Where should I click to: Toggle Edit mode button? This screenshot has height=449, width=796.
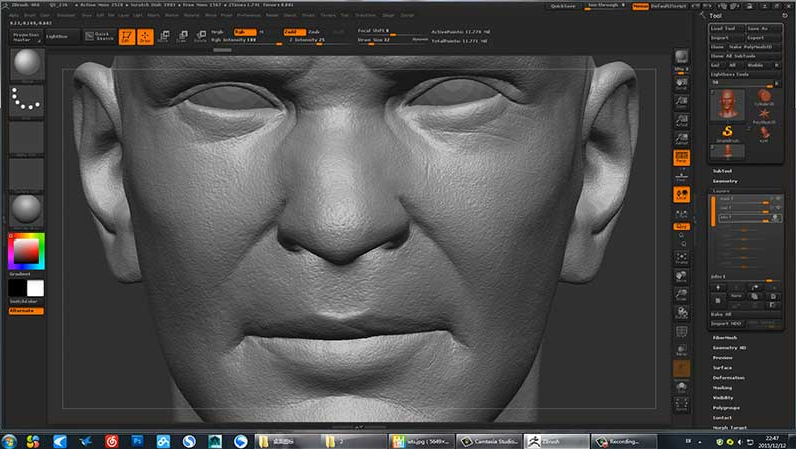(x=127, y=37)
